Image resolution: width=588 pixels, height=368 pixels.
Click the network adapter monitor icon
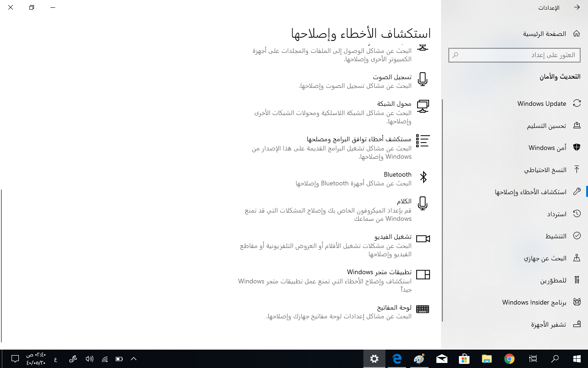point(423,106)
